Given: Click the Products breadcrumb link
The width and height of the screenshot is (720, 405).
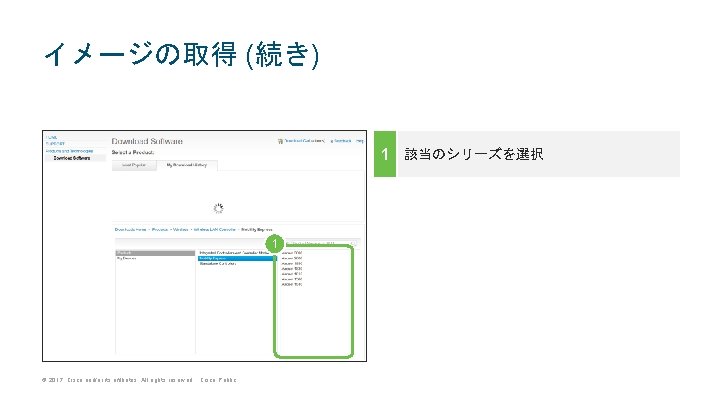Looking at the screenshot, I should click(160, 230).
